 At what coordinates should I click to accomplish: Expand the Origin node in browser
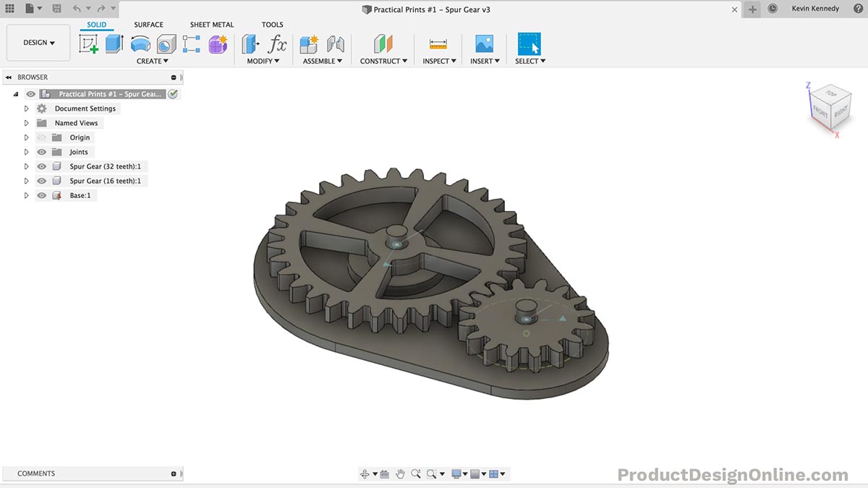(x=25, y=137)
